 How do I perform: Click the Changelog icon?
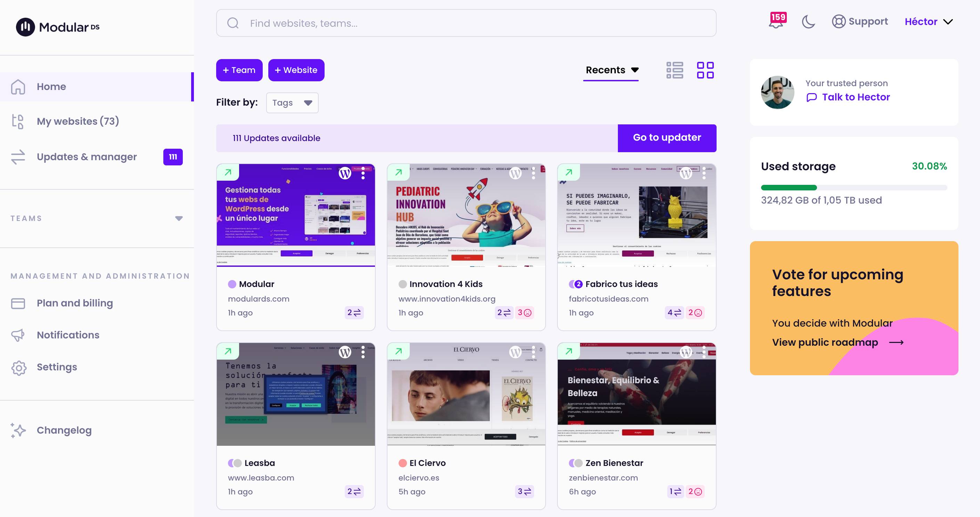(x=17, y=430)
